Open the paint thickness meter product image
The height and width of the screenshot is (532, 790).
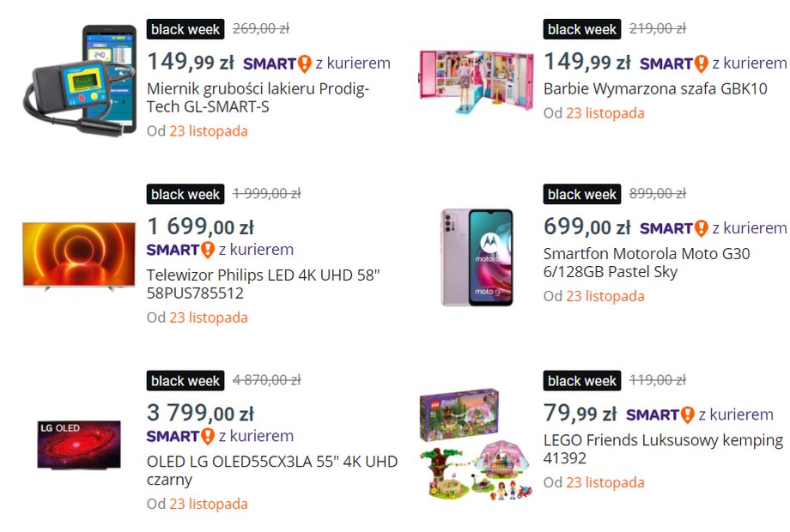pos(80,81)
